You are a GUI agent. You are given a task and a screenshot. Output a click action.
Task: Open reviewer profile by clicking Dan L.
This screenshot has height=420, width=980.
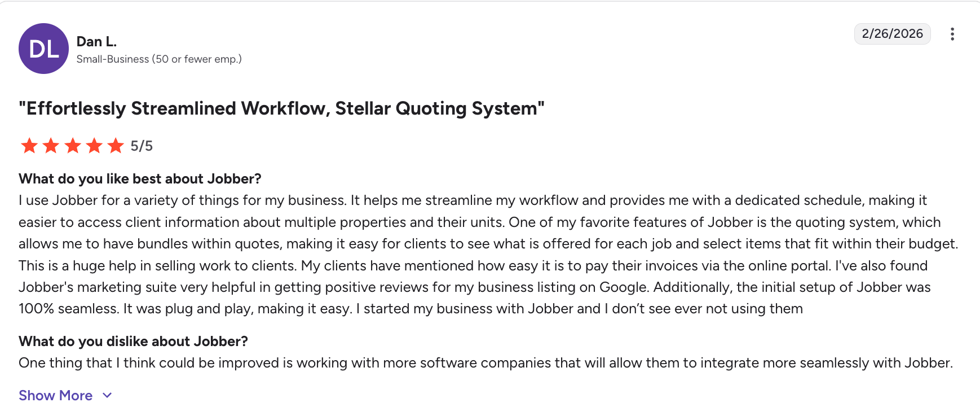(x=96, y=41)
